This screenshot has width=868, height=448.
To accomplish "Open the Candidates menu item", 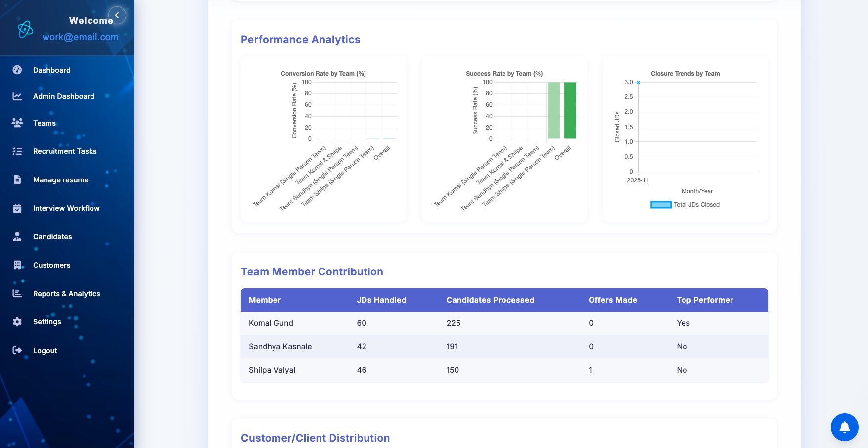I will (52, 237).
